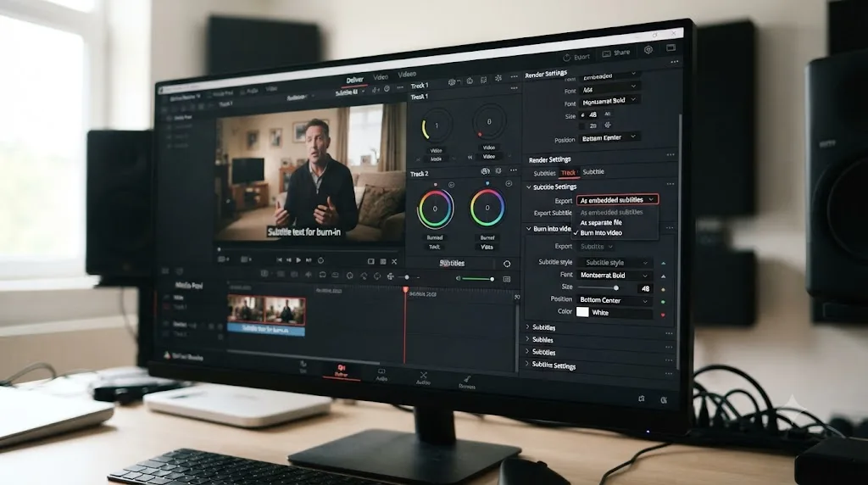Collapse the Subtitle Settings section

[x=529, y=187]
